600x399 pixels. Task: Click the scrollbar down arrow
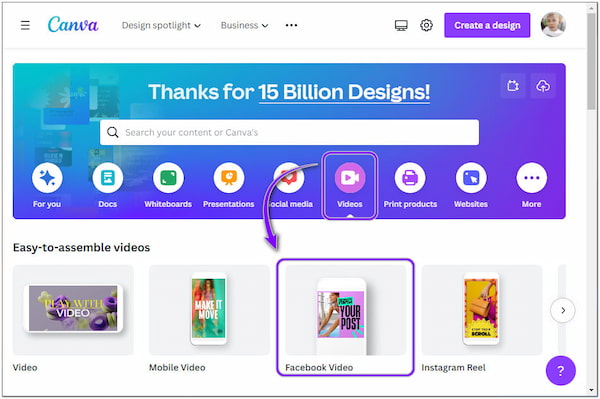click(592, 391)
